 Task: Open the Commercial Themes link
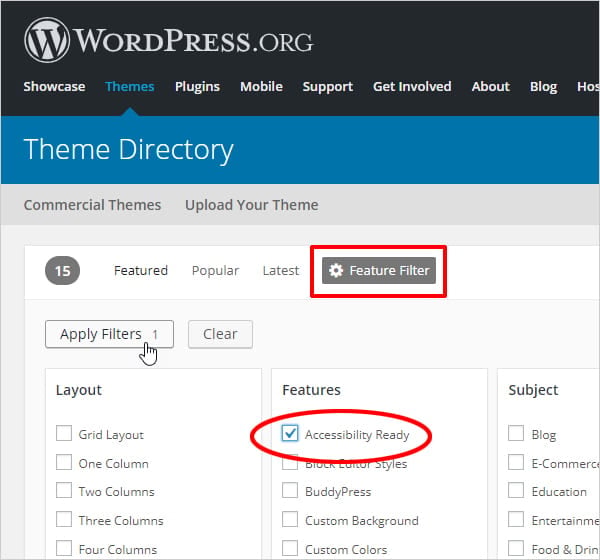[92, 205]
